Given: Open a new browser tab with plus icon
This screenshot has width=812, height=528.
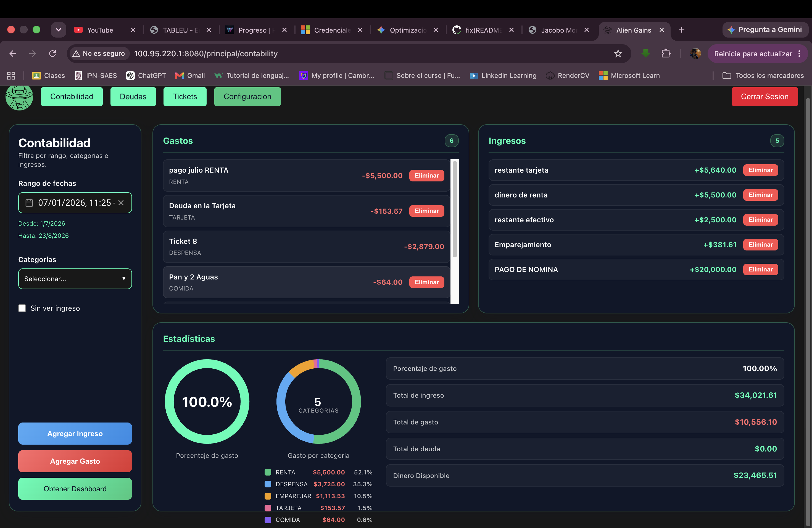Looking at the screenshot, I should [x=681, y=30].
